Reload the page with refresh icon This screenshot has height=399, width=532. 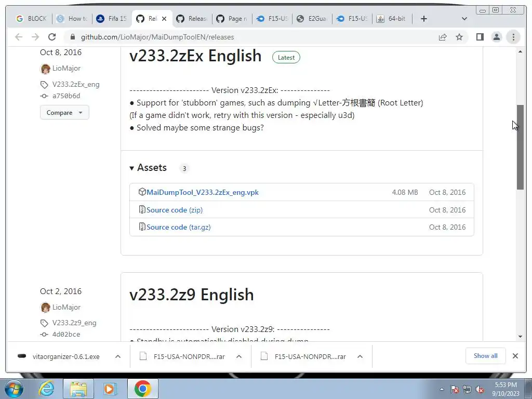[x=52, y=37]
